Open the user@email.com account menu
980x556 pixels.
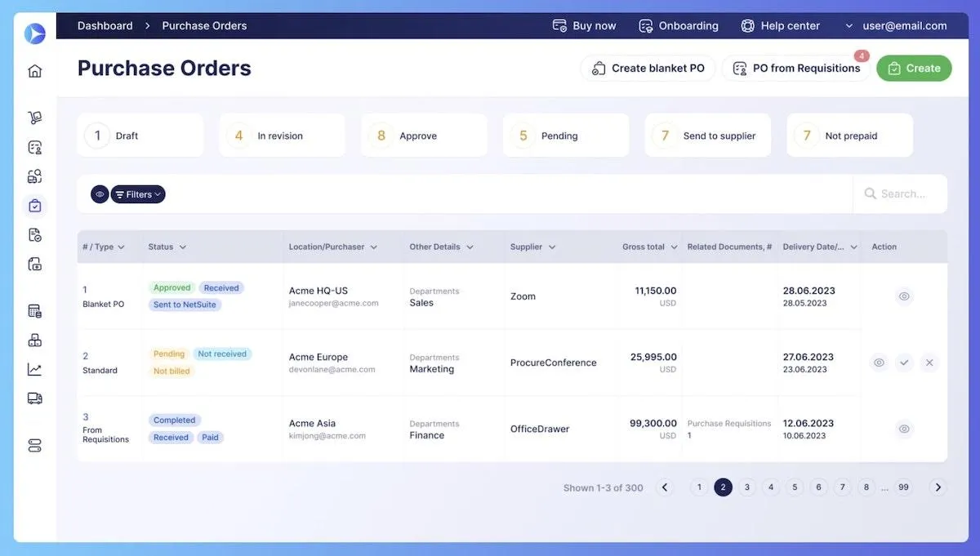pyautogui.click(x=896, y=25)
